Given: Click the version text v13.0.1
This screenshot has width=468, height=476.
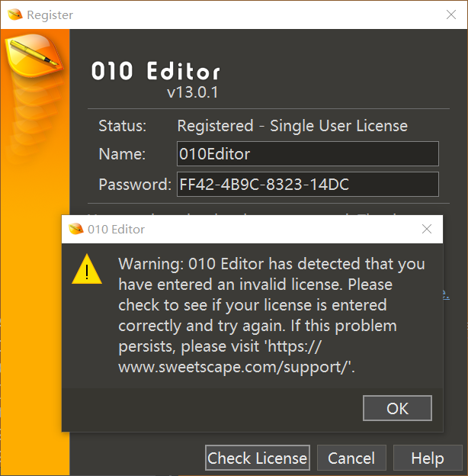Looking at the screenshot, I should (x=192, y=92).
